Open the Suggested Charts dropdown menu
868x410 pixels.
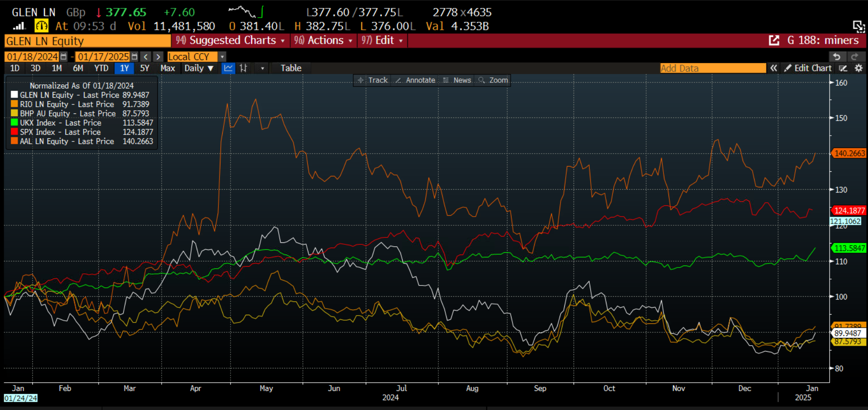[231, 40]
